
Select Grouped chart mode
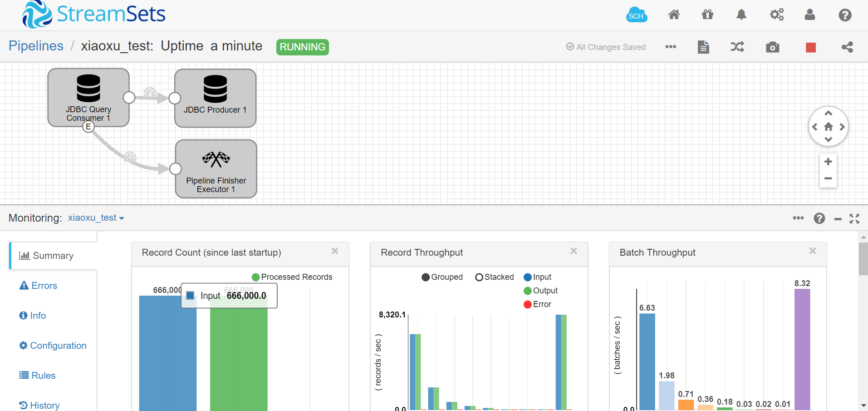tap(442, 277)
